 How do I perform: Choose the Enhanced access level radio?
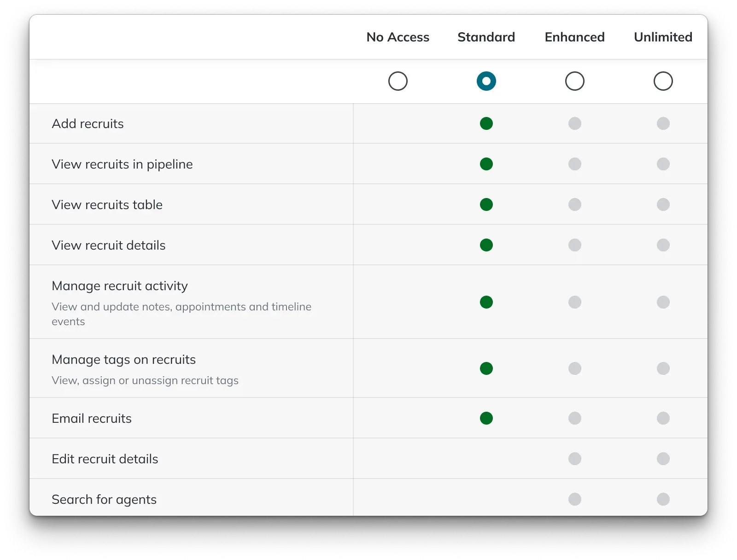575,81
